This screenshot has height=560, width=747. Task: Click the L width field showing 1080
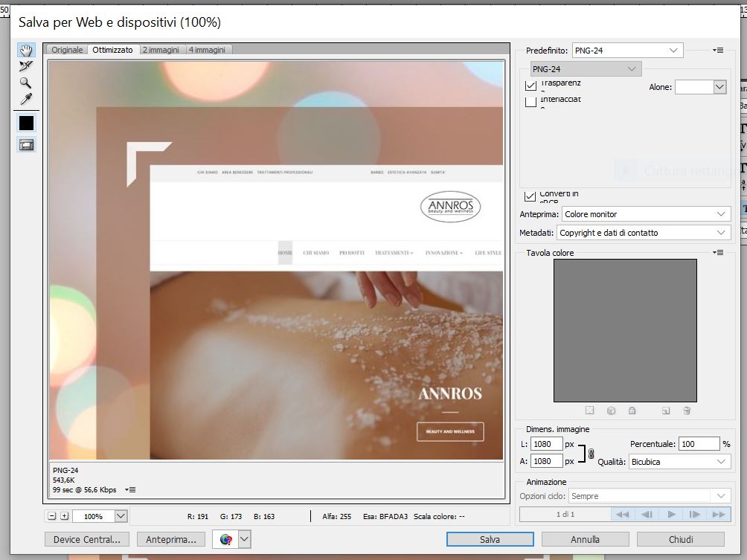click(x=546, y=444)
